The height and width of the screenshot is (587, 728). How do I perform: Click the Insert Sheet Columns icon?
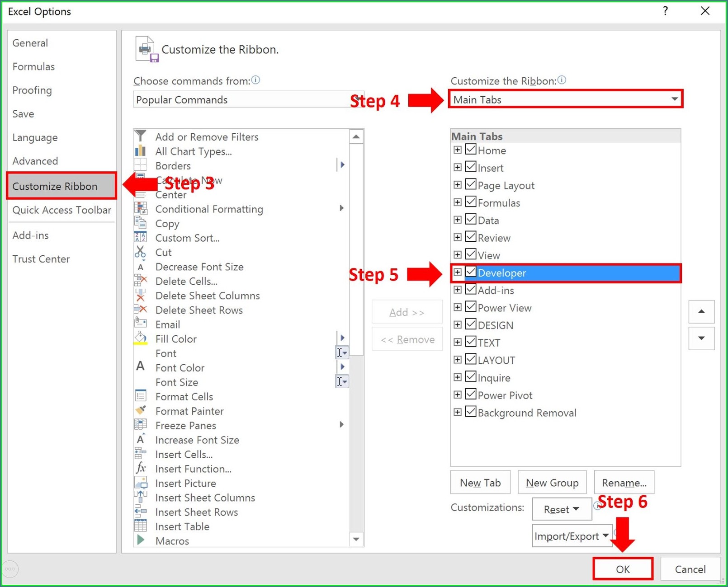pos(141,497)
